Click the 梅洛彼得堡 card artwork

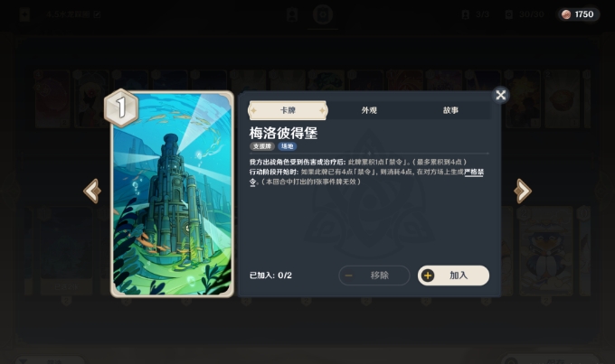pyautogui.click(x=172, y=194)
